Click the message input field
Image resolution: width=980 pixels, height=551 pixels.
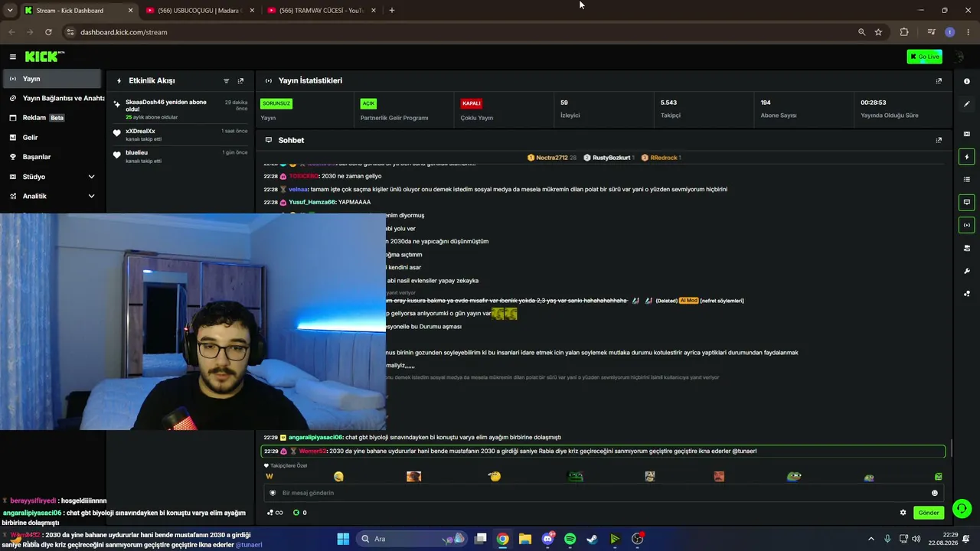[603, 493]
